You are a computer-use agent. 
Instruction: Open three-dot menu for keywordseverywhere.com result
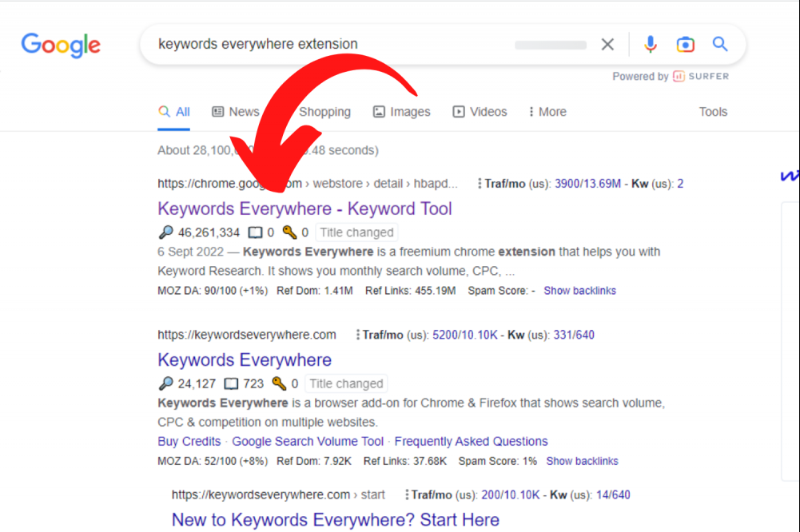358,335
